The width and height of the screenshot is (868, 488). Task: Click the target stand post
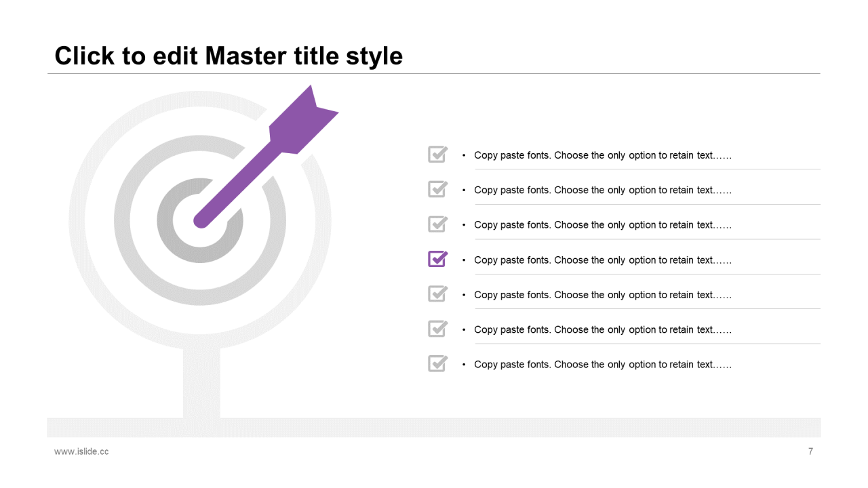201,383
